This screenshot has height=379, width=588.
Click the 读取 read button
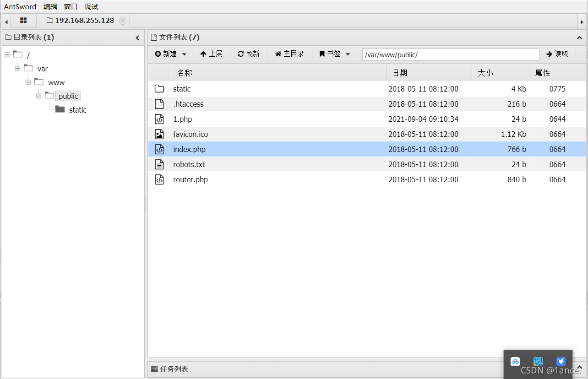(557, 54)
